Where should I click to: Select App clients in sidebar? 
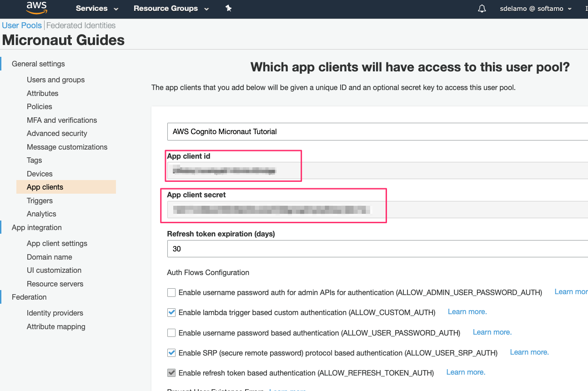point(66,187)
